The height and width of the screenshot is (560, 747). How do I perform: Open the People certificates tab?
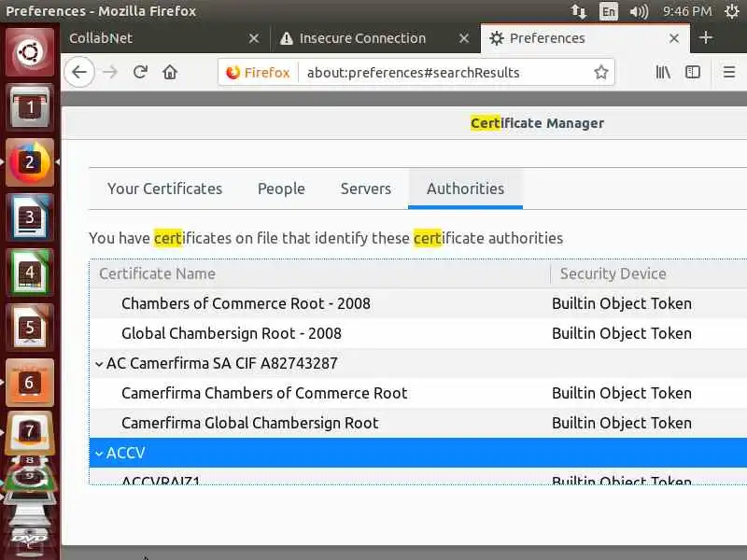coord(281,189)
